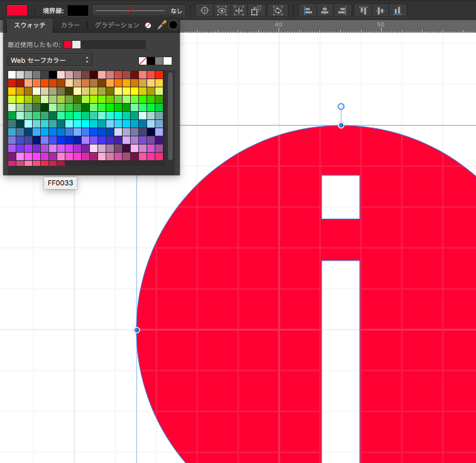Click the left selection handle of the circle
Viewport: 476px width, 463px height.
point(137,330)
